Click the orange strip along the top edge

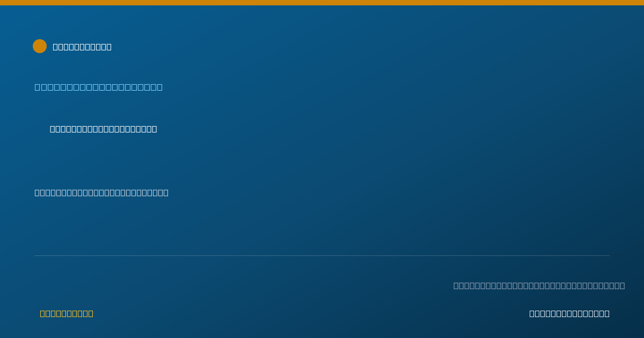click(322, 3)
